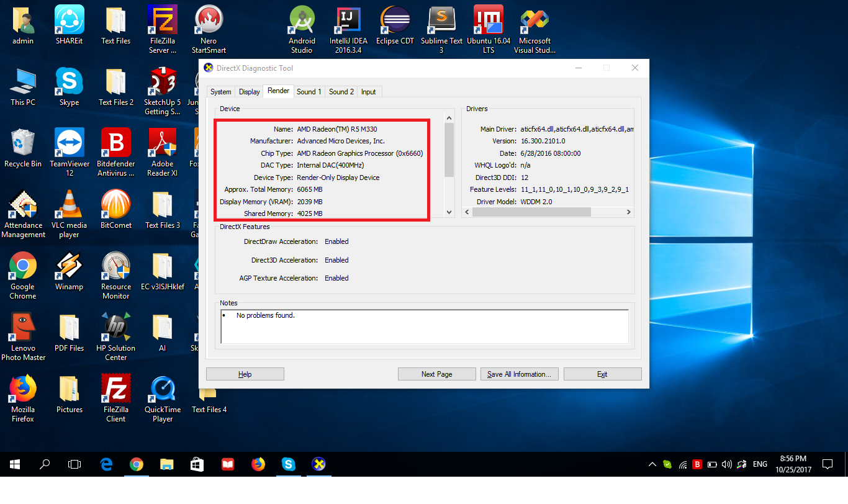This screenshot has height=504, width=848.
Task: Switch to the System tab
Action: click(x=220, y=92)
